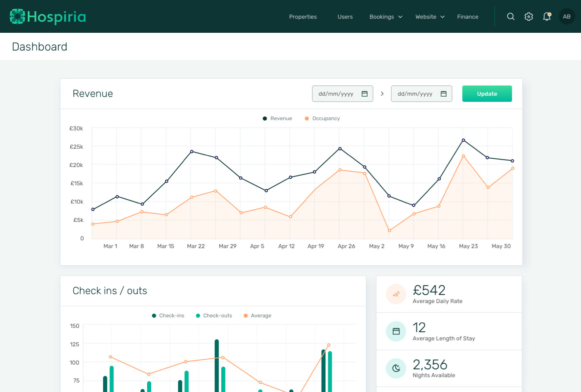This screenshot has width=581, height=392.
Task: Click the Check ins / outs card title
Action: [x=110, y=291]
